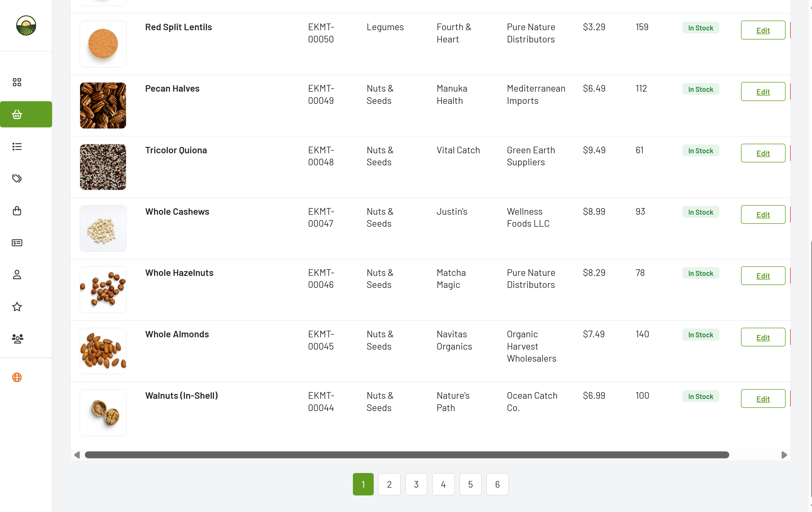Image resolution: width=812 pixels, height=512 pixels.
Task: Open the star reviews icon in sidebar
Action: [17, 307]
